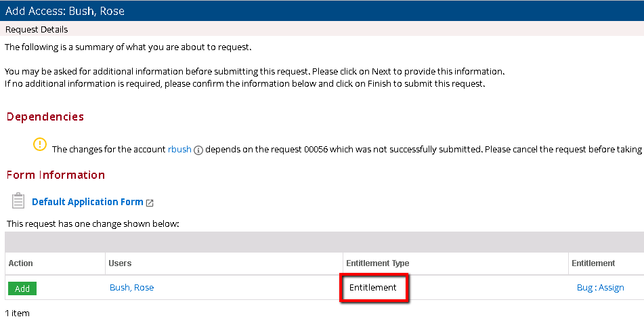Click the Form Information section heading

point(56,175)
